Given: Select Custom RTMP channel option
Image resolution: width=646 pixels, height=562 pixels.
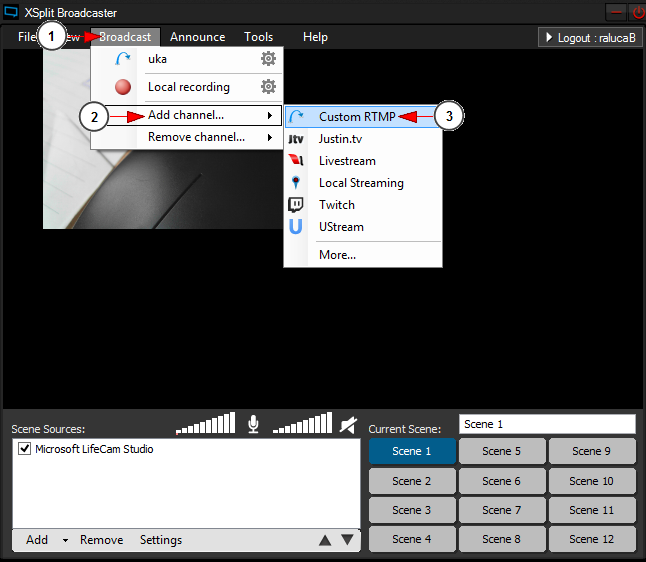Looking at the screenshot, I should click(x=363, y=117).
